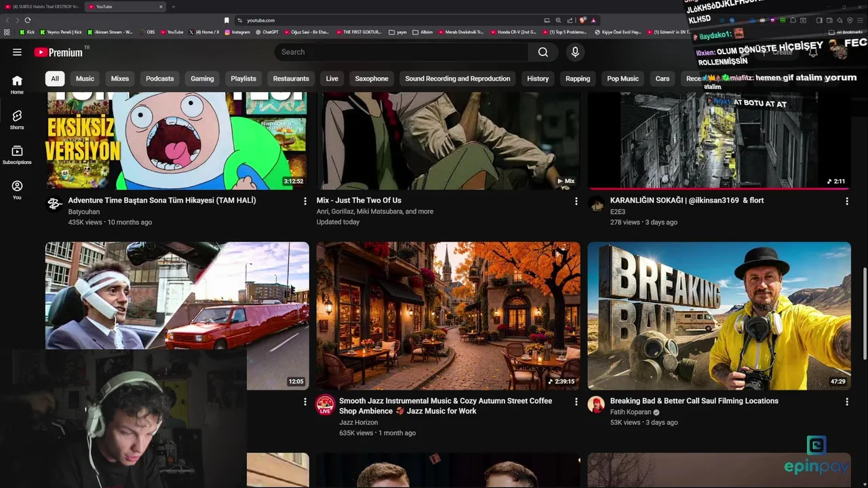This screenshot has width=868, height=488.
Task: Close the YouTube browser tab
Action: point(161,7)
